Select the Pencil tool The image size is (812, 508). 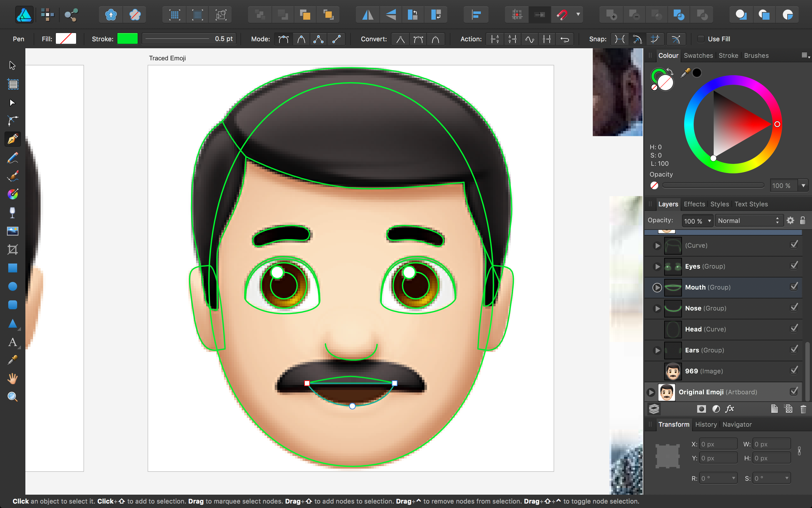point(13,157)
